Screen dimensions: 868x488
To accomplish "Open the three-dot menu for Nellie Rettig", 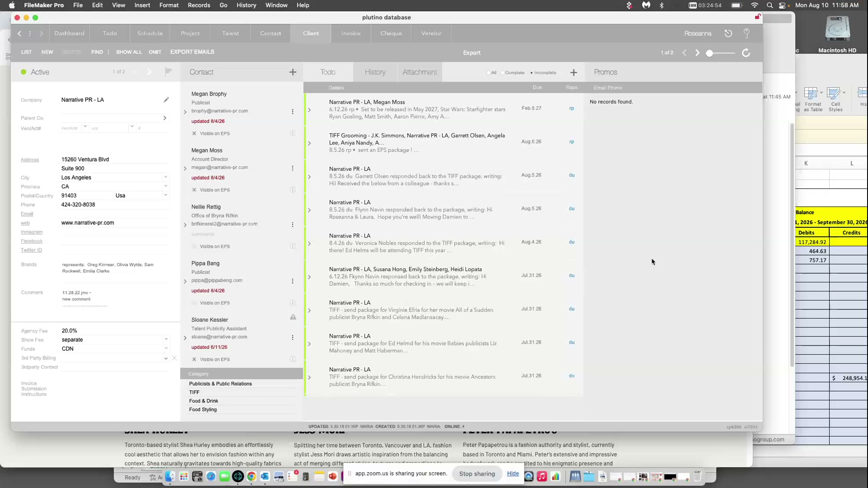I will pyautogui.click(x=293, y=224).
